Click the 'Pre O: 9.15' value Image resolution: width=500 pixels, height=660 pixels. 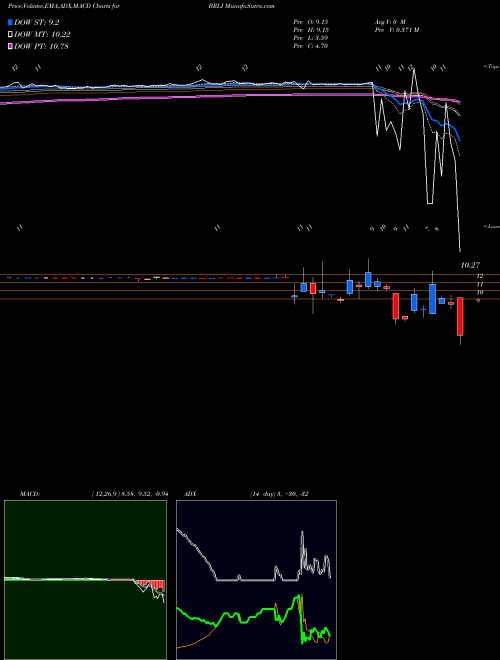[311, 21]
